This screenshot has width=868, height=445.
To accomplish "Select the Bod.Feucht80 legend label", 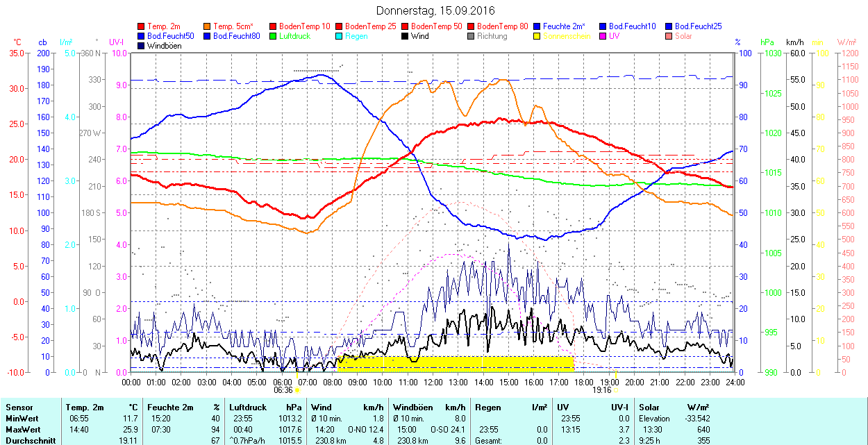I will pos(237,36).
